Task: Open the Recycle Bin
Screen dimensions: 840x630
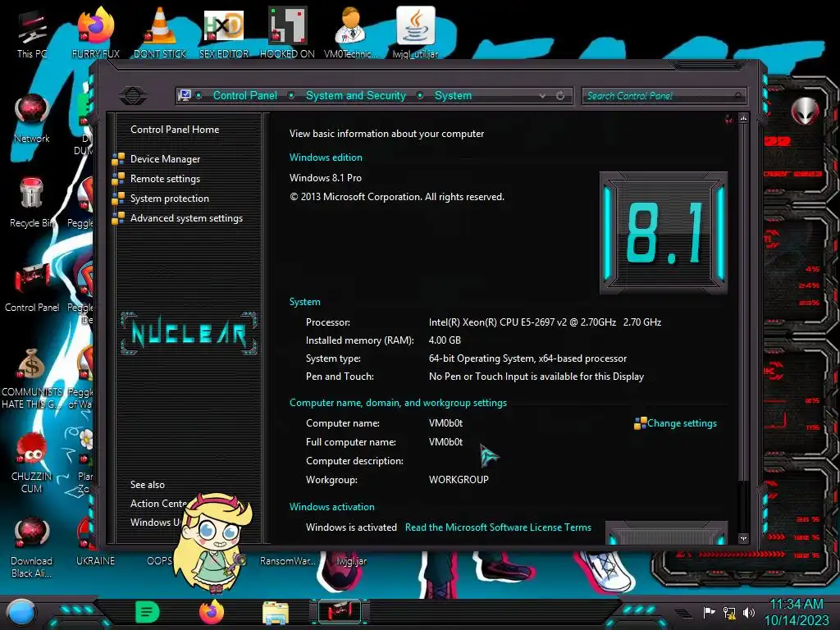Action: (32, 202)
